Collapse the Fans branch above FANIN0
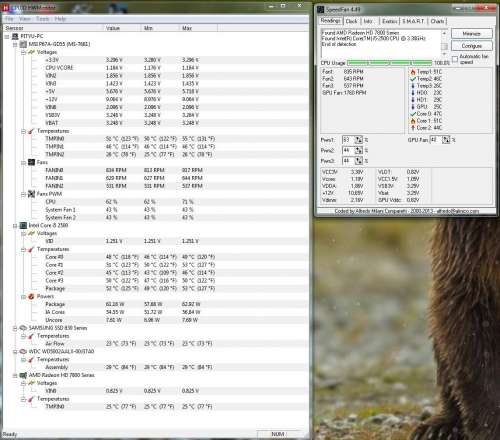Screen dimensions: 500x440 point(23,163)
